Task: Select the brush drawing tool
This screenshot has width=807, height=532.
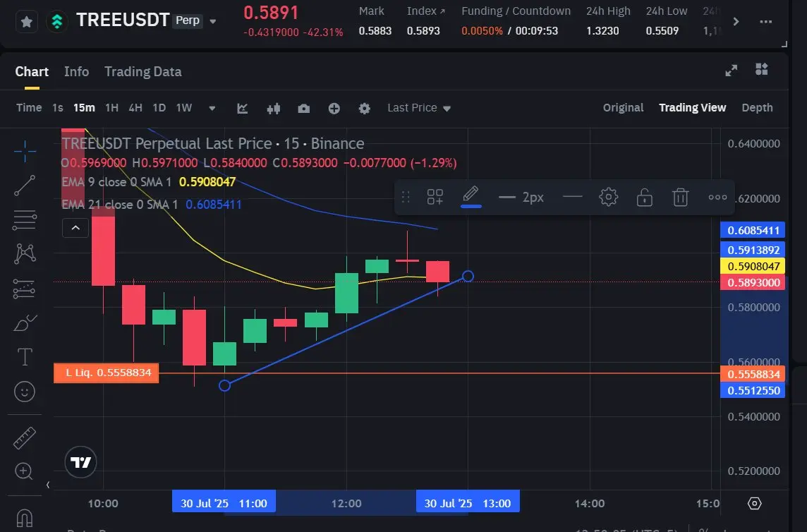Action: tap(25, 323)
